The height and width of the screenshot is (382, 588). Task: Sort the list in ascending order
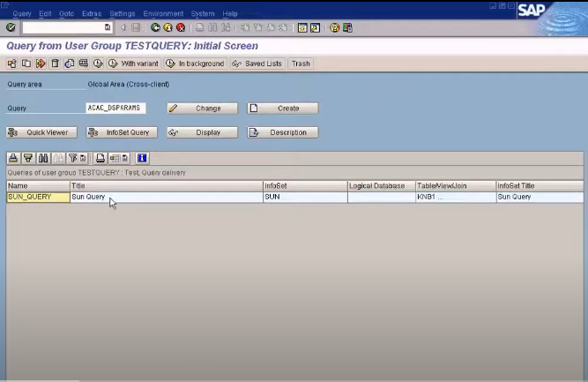[13, 158]
